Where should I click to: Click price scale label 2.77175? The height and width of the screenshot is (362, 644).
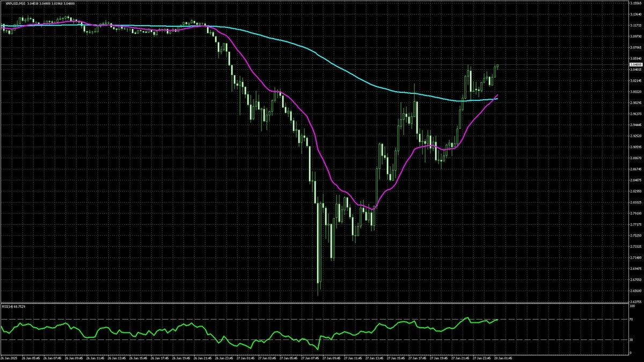[x=635, y=224]
